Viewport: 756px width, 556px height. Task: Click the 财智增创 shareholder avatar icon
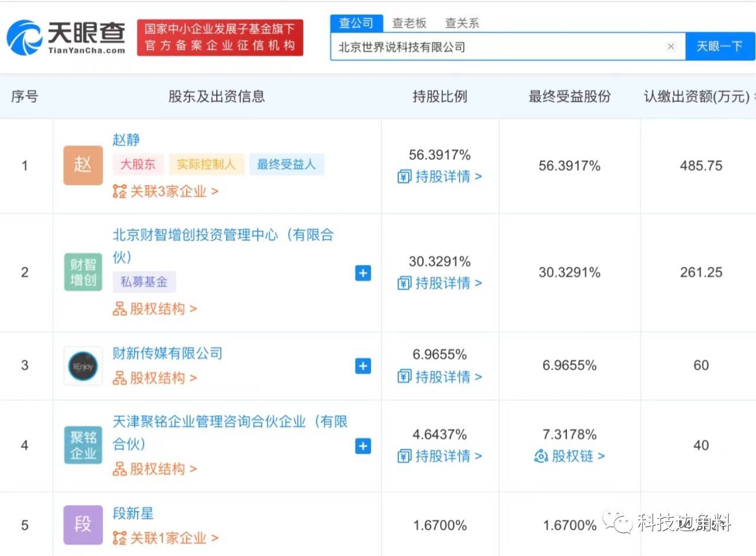(83, 272)
